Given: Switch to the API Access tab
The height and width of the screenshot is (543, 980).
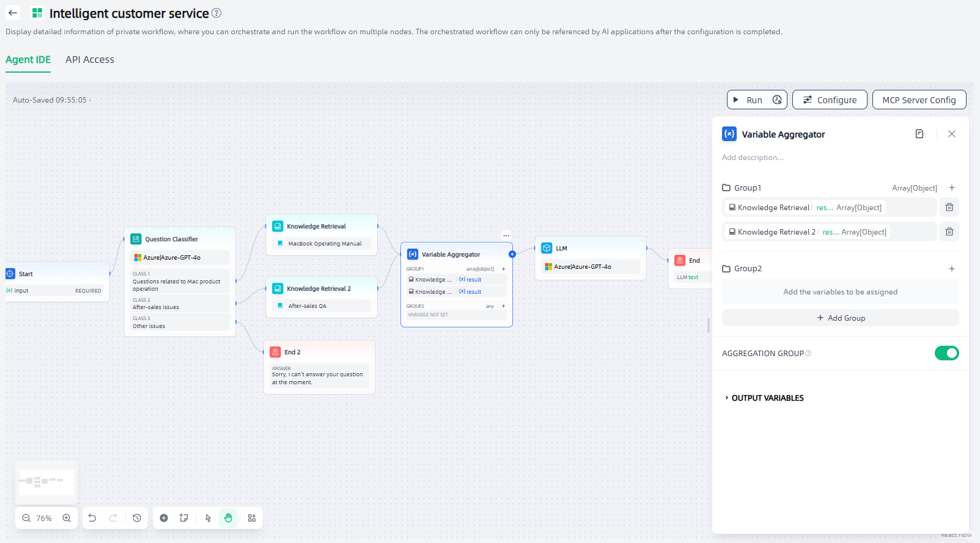Looking at the screenshot, I should (90, 59).
